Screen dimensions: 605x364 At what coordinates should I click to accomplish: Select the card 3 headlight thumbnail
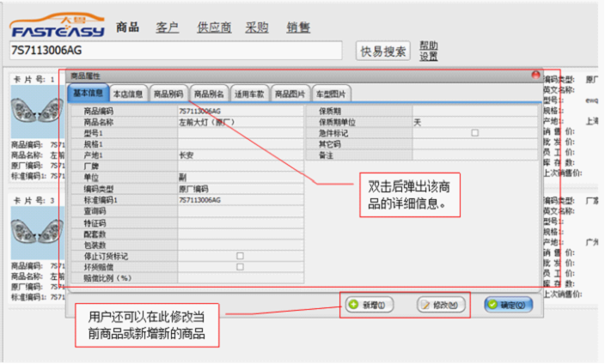click(x=33, y=228)
